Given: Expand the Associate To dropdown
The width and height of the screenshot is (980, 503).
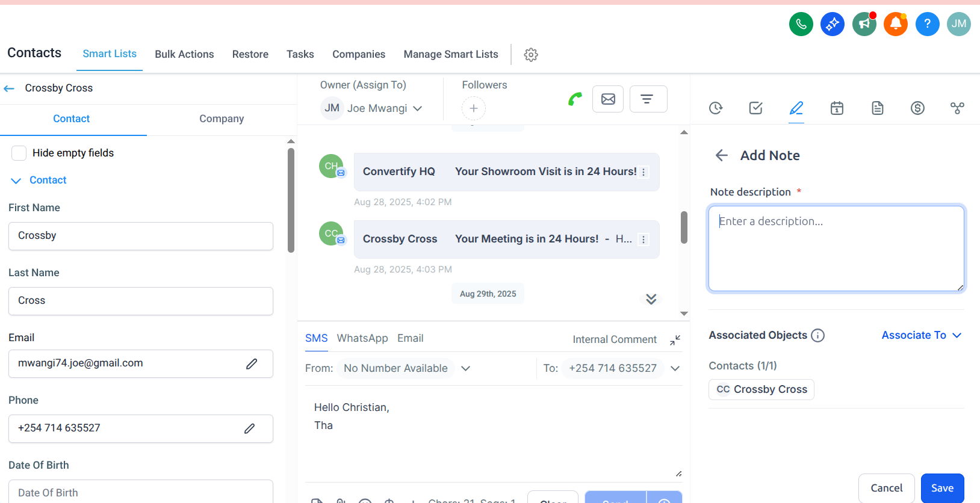Looking at the screenshot, I should [922, 335].
